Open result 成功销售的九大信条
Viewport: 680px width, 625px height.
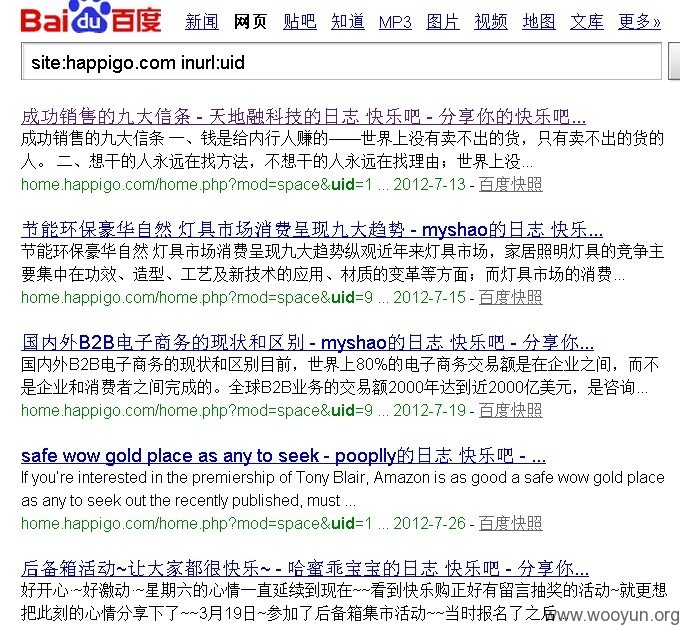[303, 117]
